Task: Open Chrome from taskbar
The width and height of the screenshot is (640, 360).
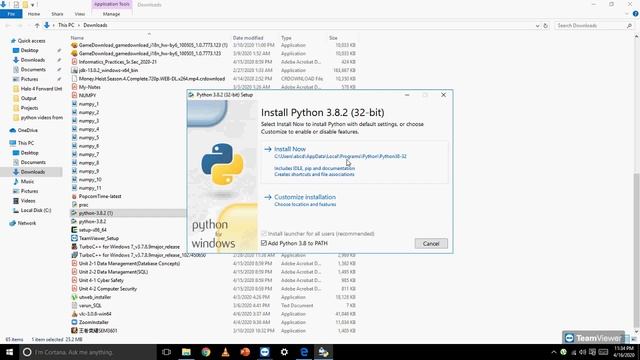Action: [x=206, y=352]
